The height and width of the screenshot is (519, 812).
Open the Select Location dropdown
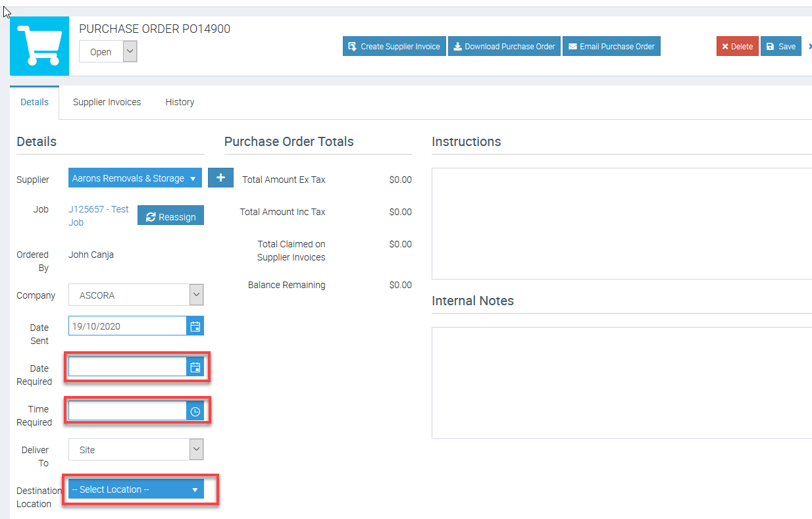point(136,489)
